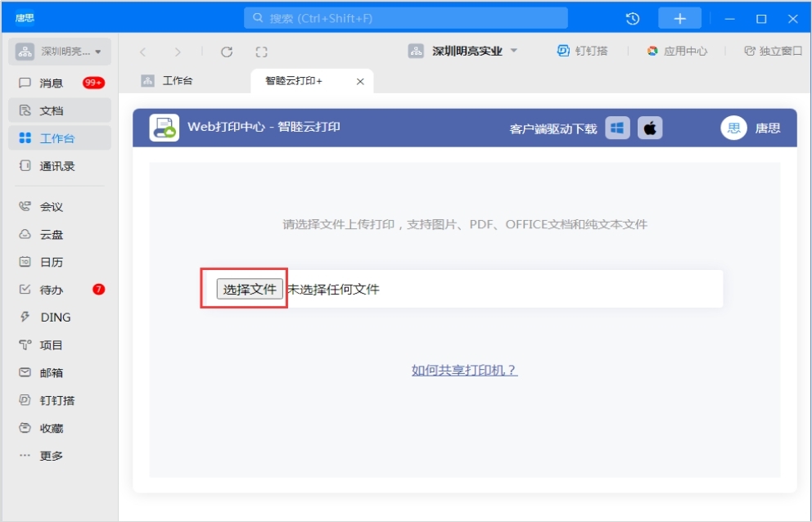812x522 pixels.
Task: Go forward with the right arrow
Action: [178, 52]
